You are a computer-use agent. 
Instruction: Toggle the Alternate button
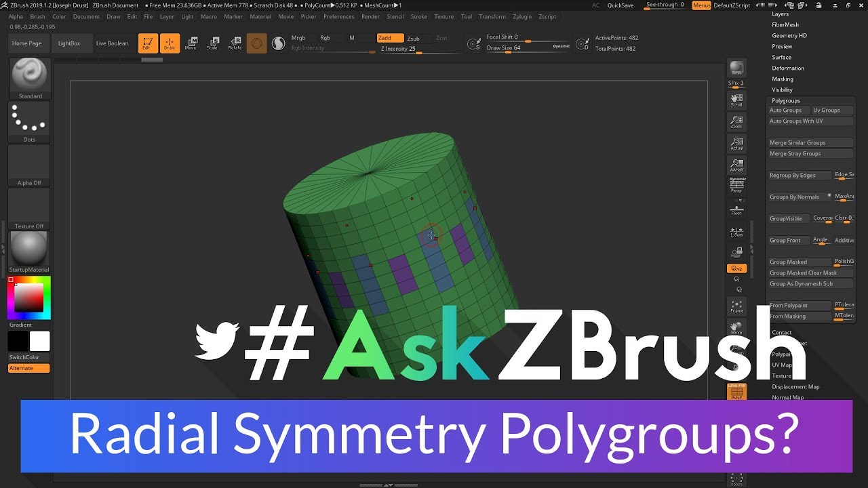point(29,368)
